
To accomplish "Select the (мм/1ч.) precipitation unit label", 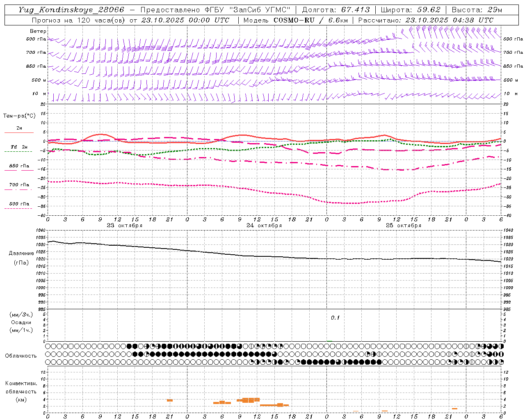I will pos(21,330).
